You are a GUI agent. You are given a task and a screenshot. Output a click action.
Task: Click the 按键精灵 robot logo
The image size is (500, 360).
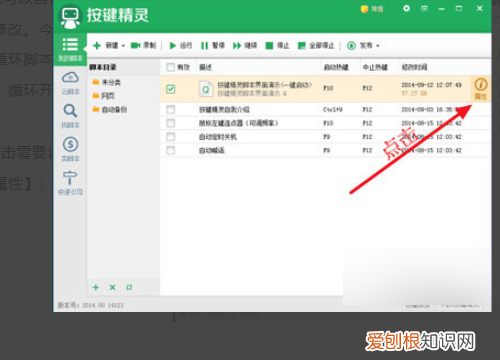pyautogui.click(x=70, y=16)
